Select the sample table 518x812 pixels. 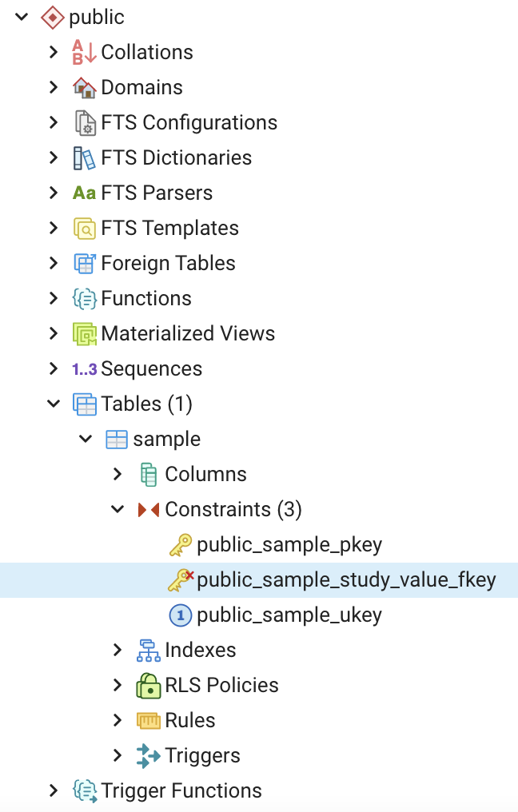[166, 439]
